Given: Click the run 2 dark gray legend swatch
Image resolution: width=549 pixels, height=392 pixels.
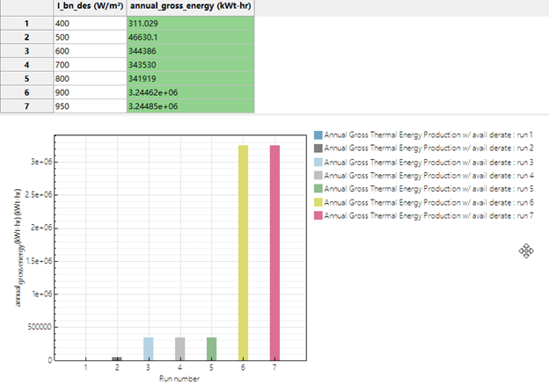Looking at the screenshot, I should point(318,149).
